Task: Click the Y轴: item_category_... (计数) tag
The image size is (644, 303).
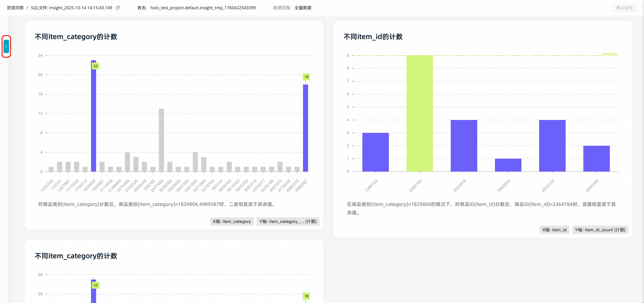Action: [288, 221]
